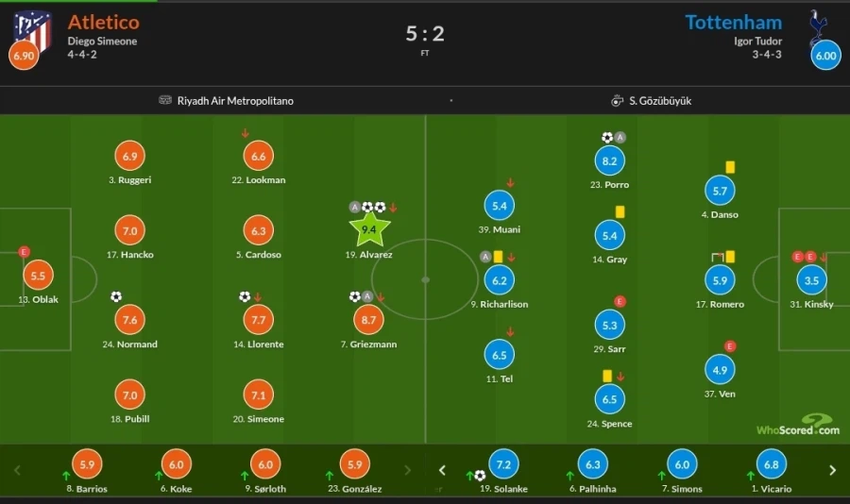Image resolution: width=850 pixels, height=504 pixels.
Task: Show previous Tottenham substitutes with left arrow
Action: [x=441, y=470]
